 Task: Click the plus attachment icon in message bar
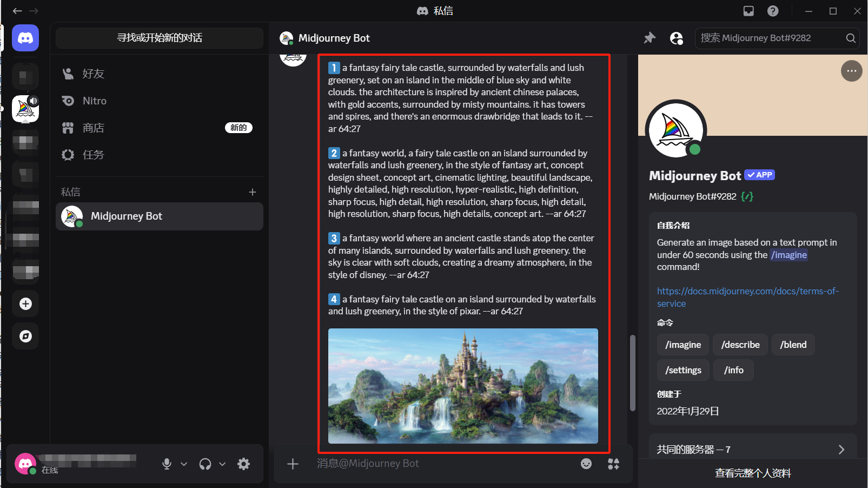[x=293, y=464]
